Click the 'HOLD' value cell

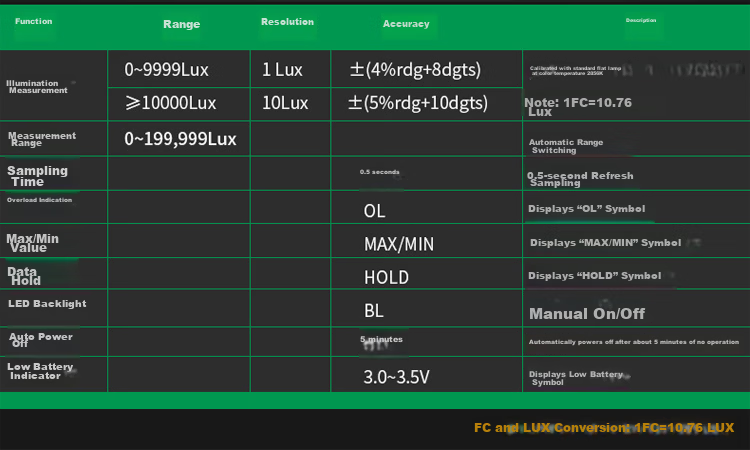pos(386,277)
